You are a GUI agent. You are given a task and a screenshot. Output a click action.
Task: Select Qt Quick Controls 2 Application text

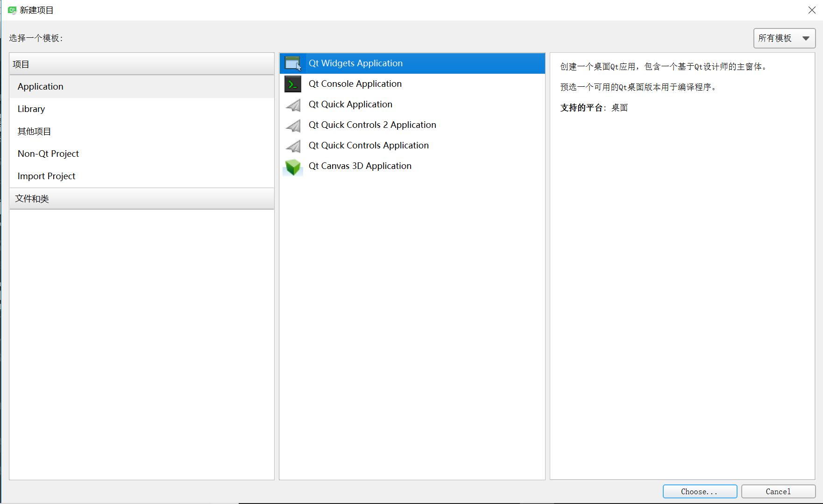point(372,125)
